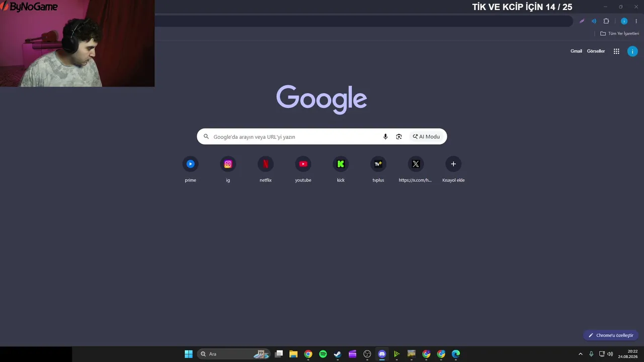
Task: Expand the hidden system tray icons chevron
Action: (581, 354)
